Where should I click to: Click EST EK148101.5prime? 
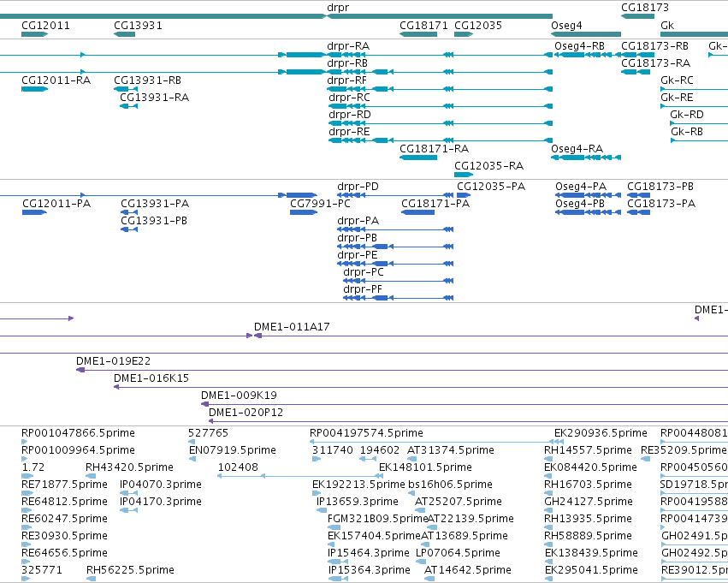[425, 467]
